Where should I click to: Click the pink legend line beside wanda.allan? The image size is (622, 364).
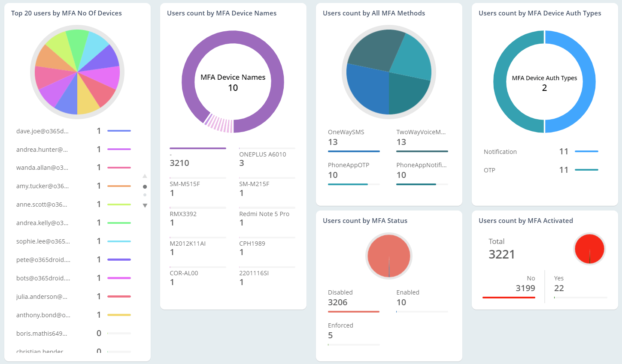click(119, 167)
